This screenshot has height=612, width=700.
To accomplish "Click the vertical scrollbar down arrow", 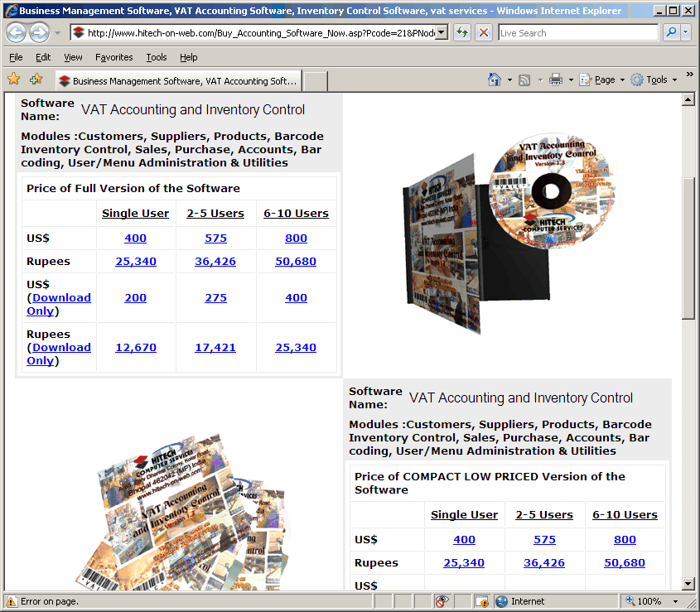I will click(x=688, y=584).
